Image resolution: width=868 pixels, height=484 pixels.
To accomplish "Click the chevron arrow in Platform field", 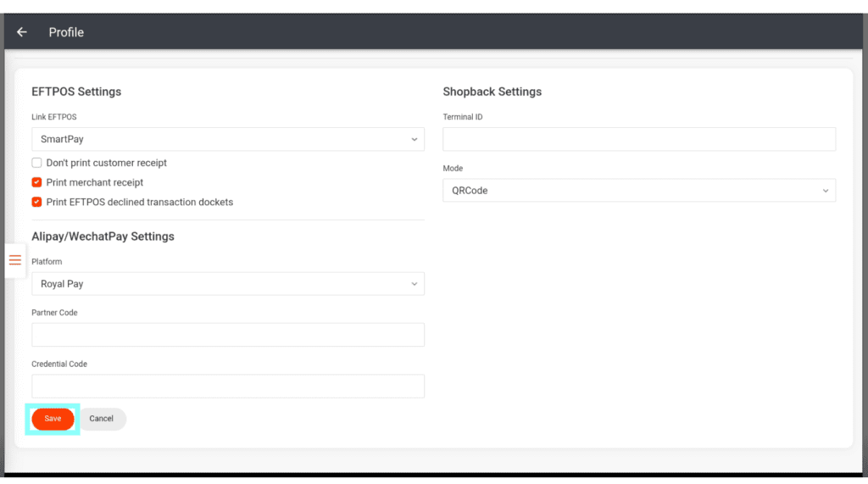I will 414,284.
